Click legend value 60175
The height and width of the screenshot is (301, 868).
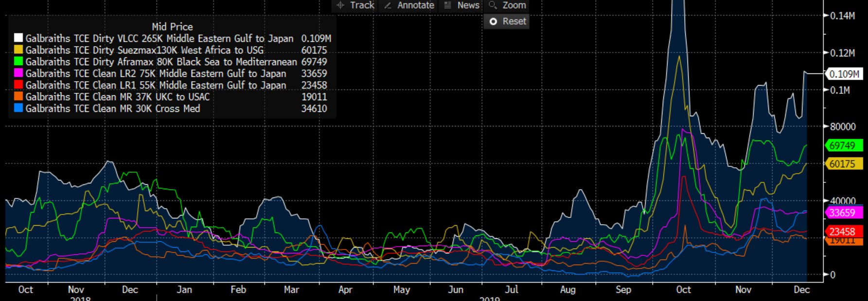click(x=314, y=50)
